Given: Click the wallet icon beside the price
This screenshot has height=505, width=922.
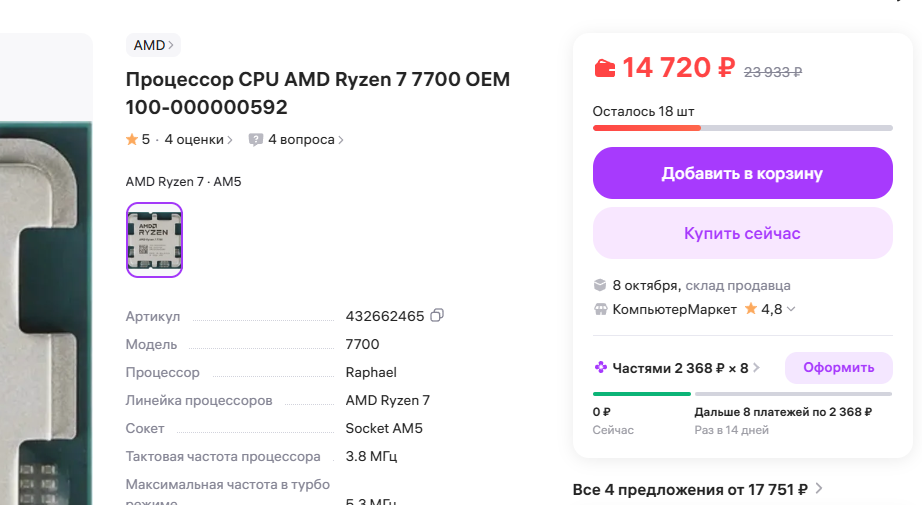Looking at the screenshot, I should point(605,69).
